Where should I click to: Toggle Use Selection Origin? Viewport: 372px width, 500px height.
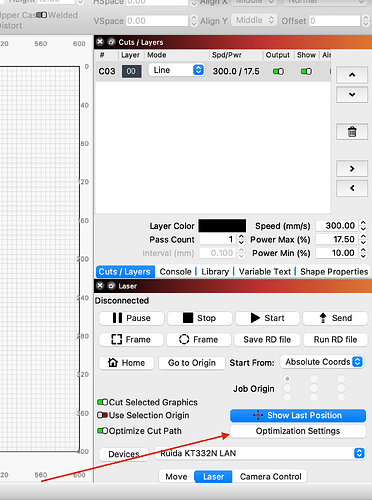click(102, 415)
